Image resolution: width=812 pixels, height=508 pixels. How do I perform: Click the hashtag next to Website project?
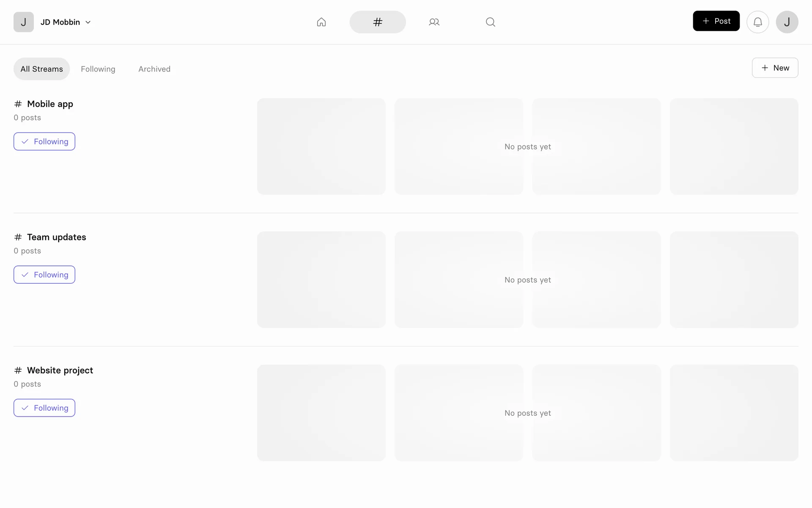[18, 370]
